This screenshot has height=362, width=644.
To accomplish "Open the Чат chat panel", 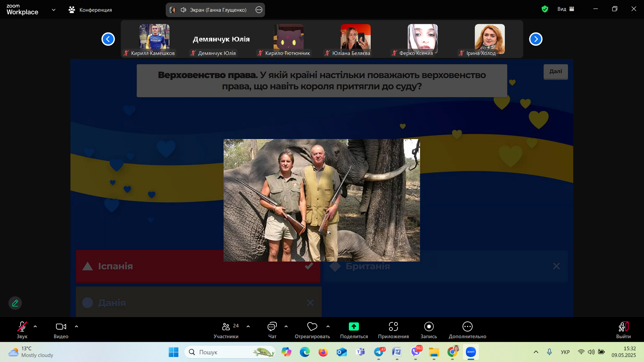I will pyautogui.click(x=272, y=326).
